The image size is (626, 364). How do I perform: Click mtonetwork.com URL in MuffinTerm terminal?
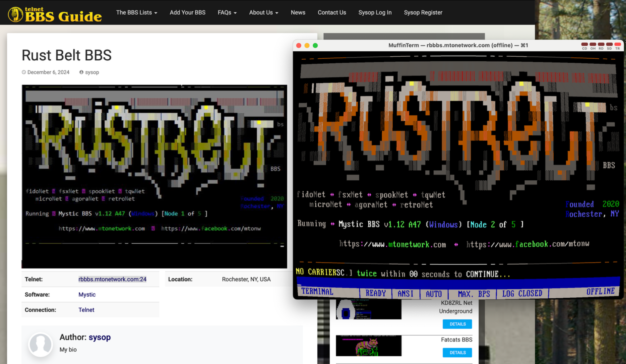coord(393,244)
